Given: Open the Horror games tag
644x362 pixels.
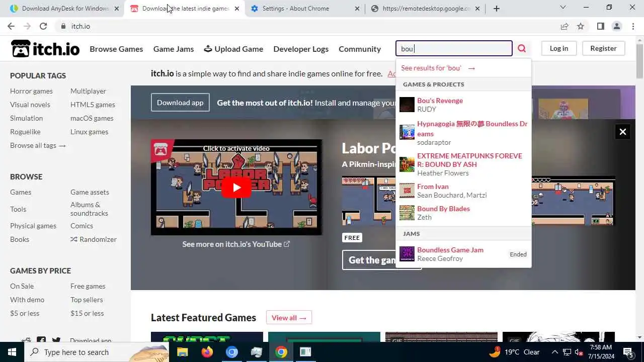Looking at the screenshot, I should 31,91.
